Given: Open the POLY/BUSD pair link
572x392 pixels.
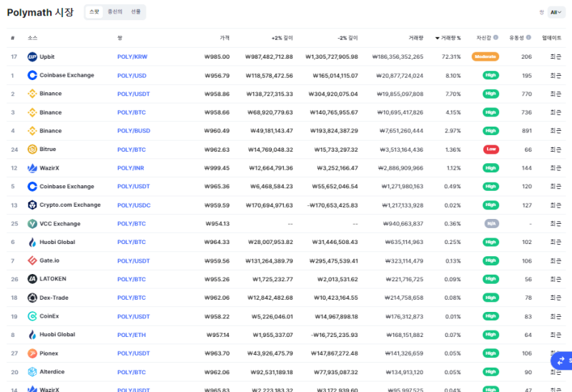Looking at the screenshot, I should coord(134,131).
